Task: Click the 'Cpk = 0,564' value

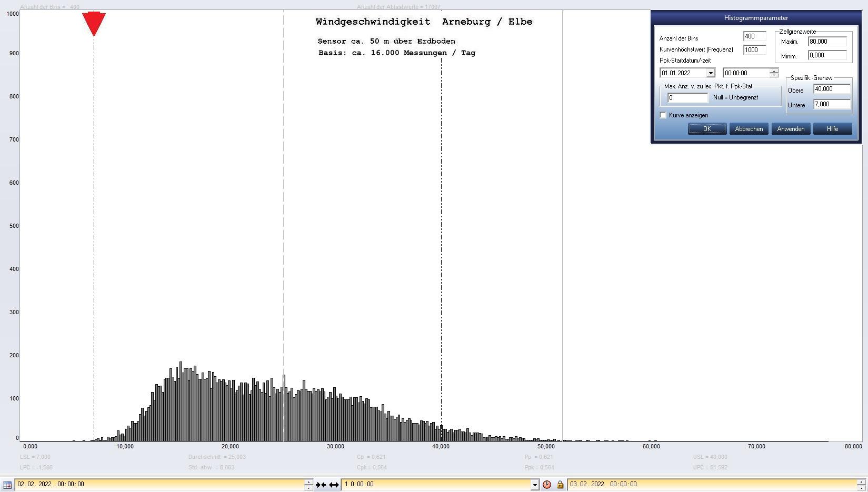Action: pyautogui.click(x=372, y=467)
